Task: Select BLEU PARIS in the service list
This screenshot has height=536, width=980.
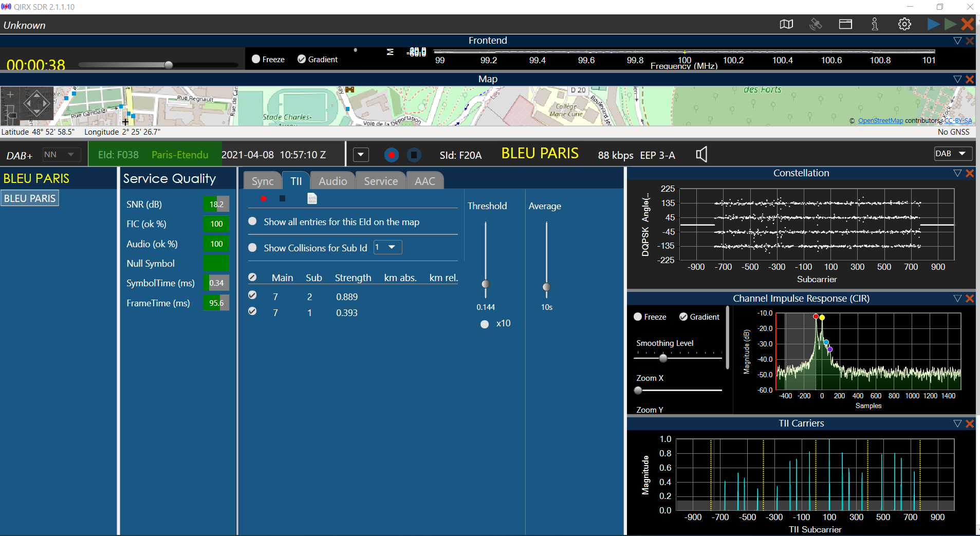Action: point(30,198)
